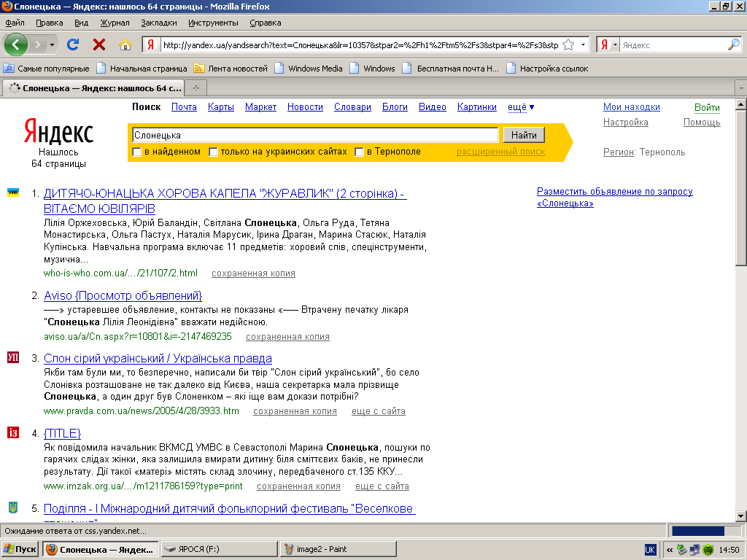Image resolution: width=747 pixels, height=560 pixels.
Task: Click the Найти search button
Action: click(x=524, y=135)
